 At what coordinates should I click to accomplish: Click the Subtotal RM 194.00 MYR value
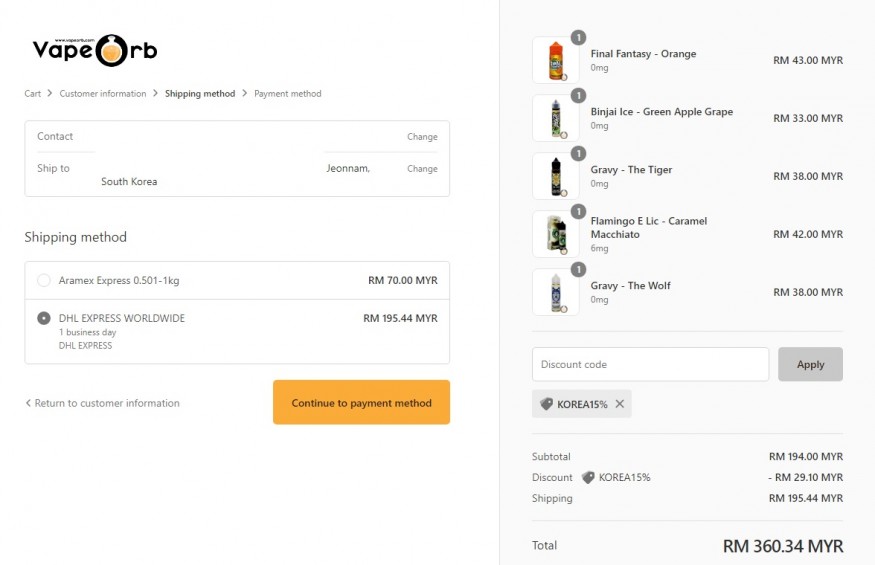pos(806,457)
